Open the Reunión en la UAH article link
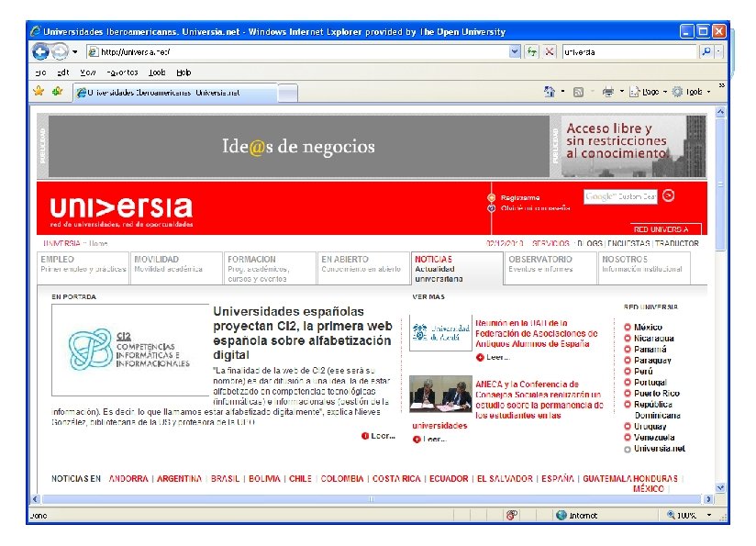 (536, 333)
